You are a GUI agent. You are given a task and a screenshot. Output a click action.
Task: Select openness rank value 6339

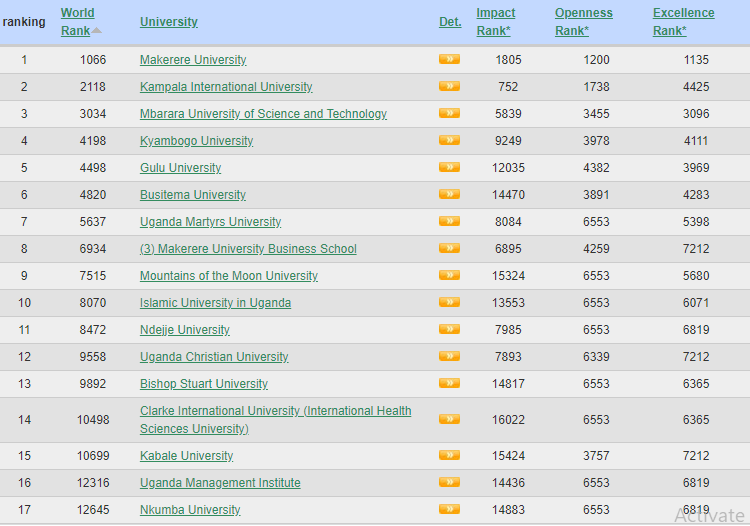point(596,357)
